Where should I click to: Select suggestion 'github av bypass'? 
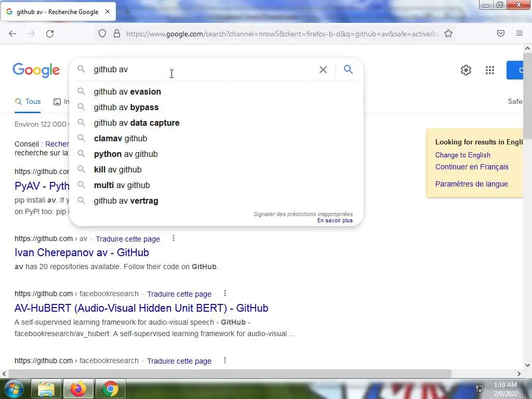tap(217, 107)
